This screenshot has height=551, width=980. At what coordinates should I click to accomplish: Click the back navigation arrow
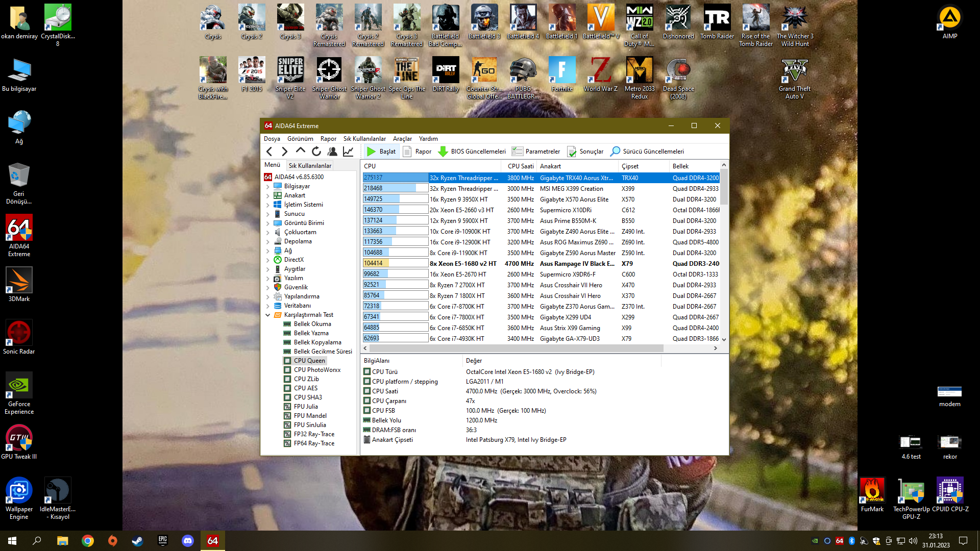269,152
